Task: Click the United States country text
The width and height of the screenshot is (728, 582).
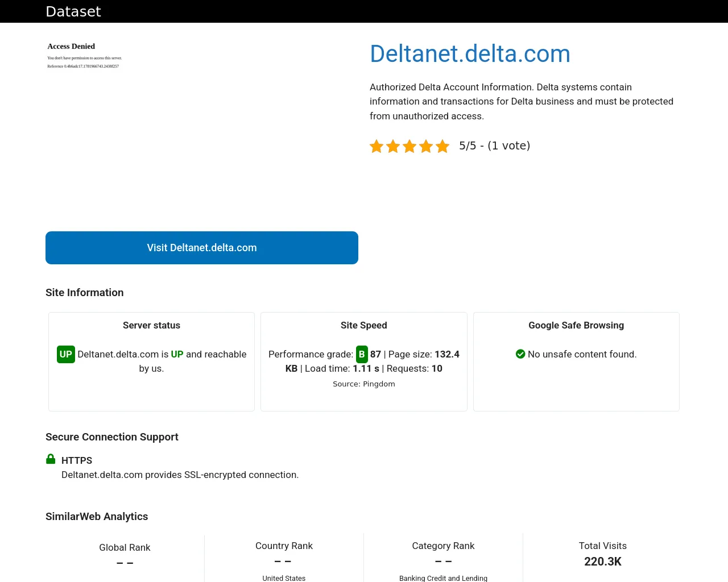Action: tap(284, 579)
